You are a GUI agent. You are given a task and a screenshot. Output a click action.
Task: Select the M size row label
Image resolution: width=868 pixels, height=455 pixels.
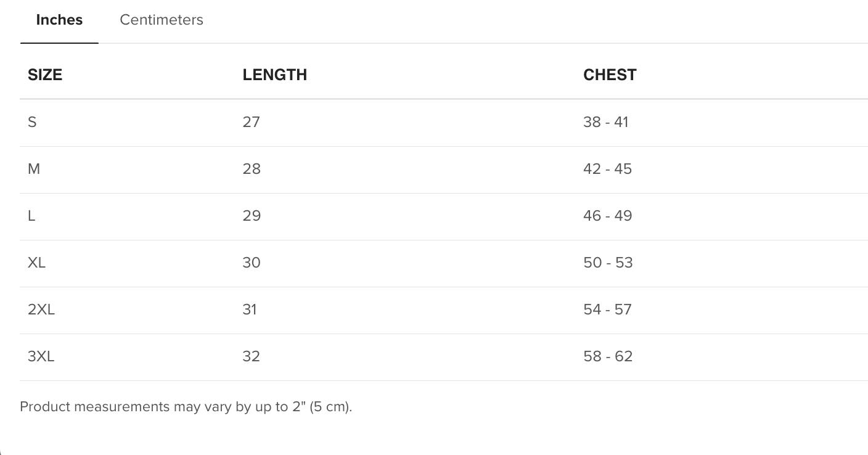(x=34, y=169)
